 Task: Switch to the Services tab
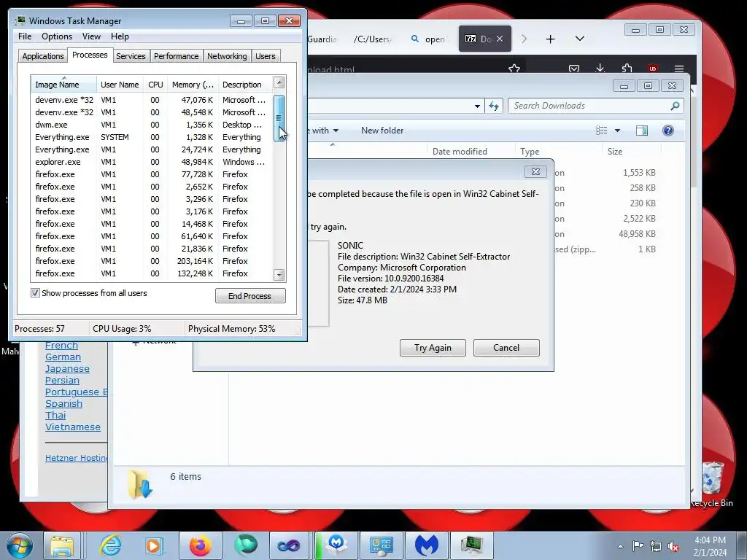pyautogui.click(x=131, y=56)
